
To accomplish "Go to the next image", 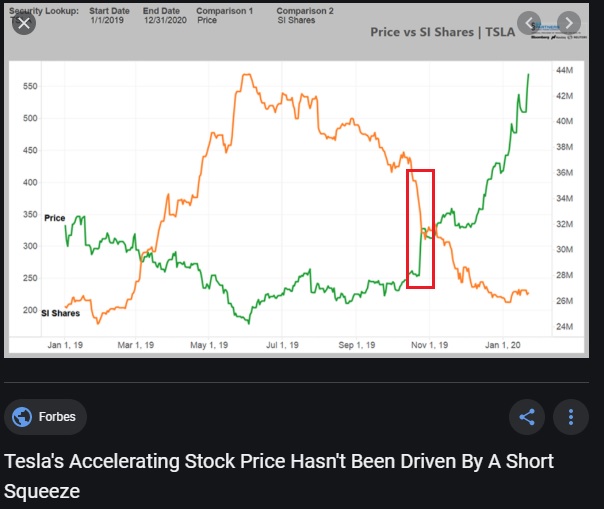I will [568, 23].
